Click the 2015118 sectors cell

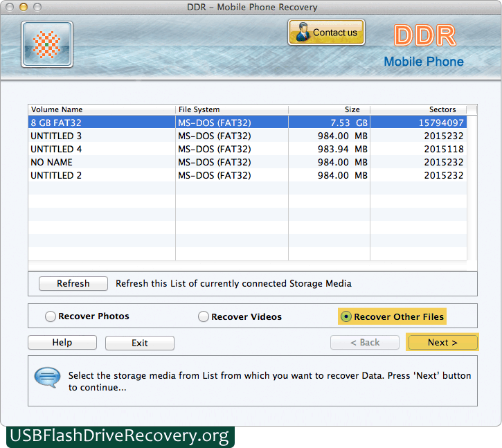point(418,149)
